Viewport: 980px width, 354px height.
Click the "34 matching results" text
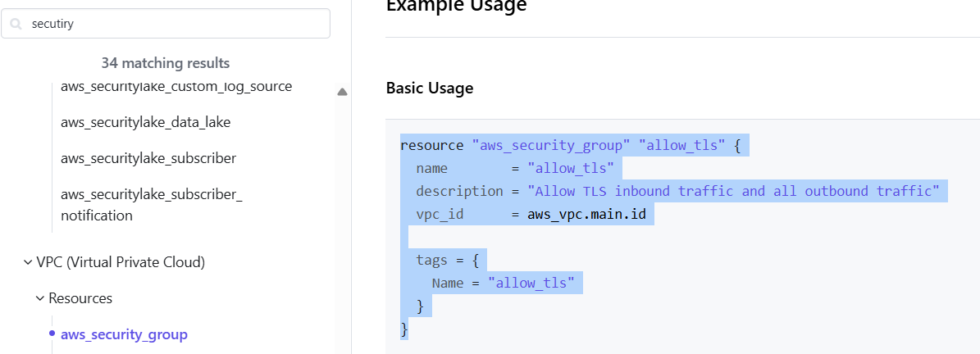166,63
